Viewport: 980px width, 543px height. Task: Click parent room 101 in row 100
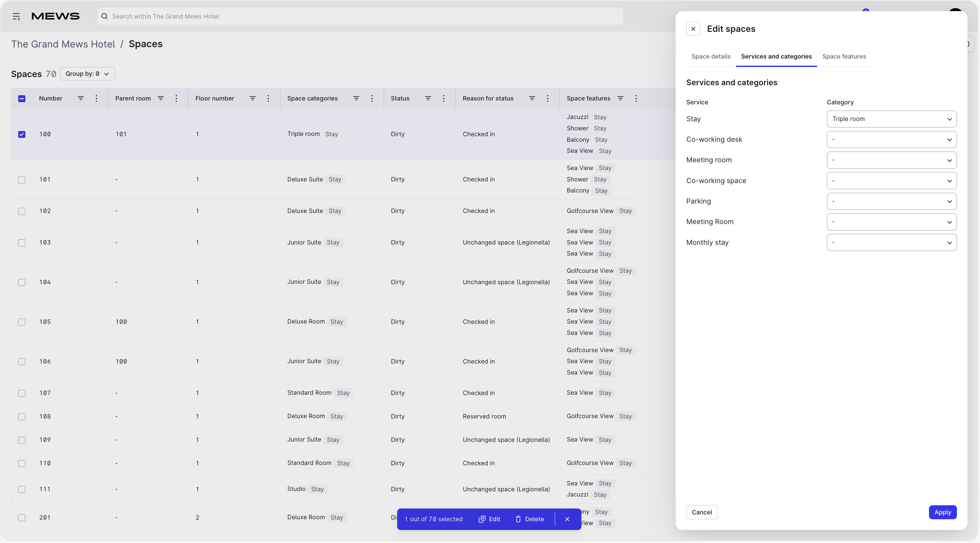point(121,134)
